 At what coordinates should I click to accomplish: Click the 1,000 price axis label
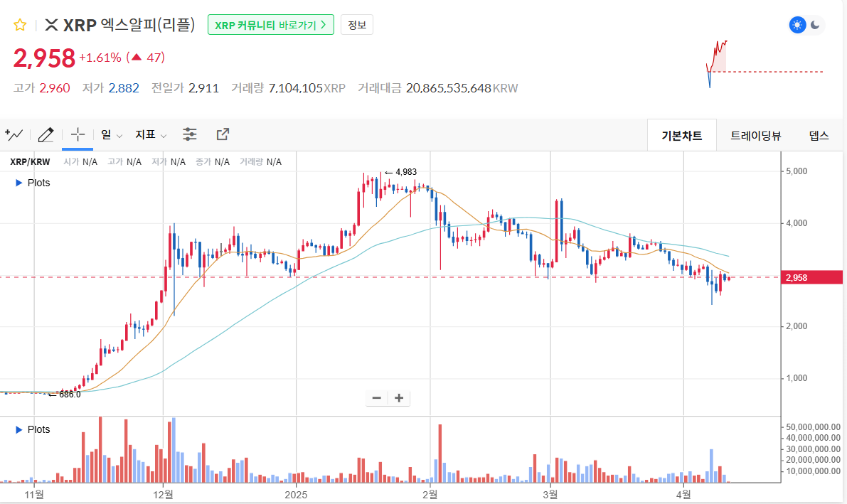[797, 378]
